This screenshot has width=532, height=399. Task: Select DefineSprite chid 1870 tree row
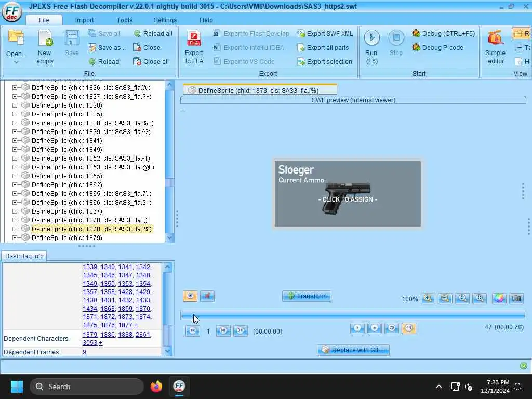coord(89,220)
